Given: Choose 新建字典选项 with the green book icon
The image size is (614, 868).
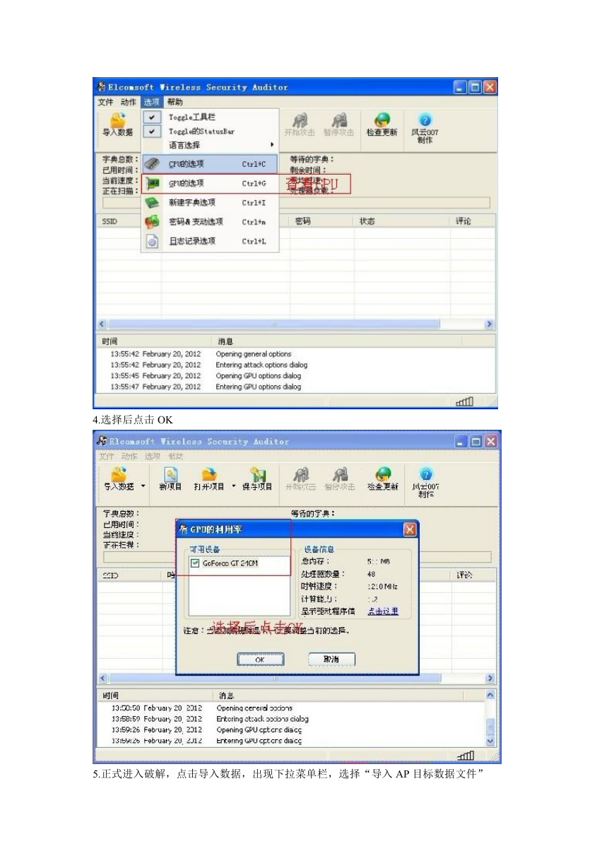Looking at the screenshot, I should (211, 202).
